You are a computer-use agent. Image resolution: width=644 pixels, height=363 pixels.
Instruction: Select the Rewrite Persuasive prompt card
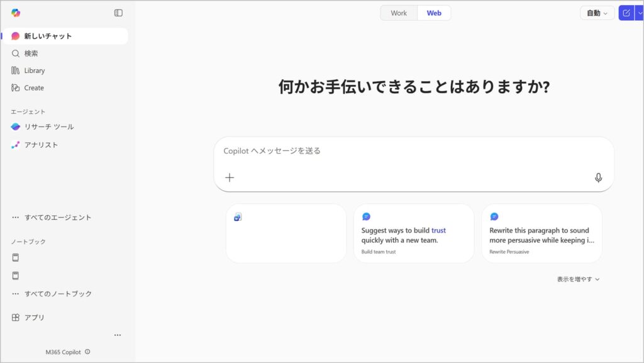[x=541, y=233]
